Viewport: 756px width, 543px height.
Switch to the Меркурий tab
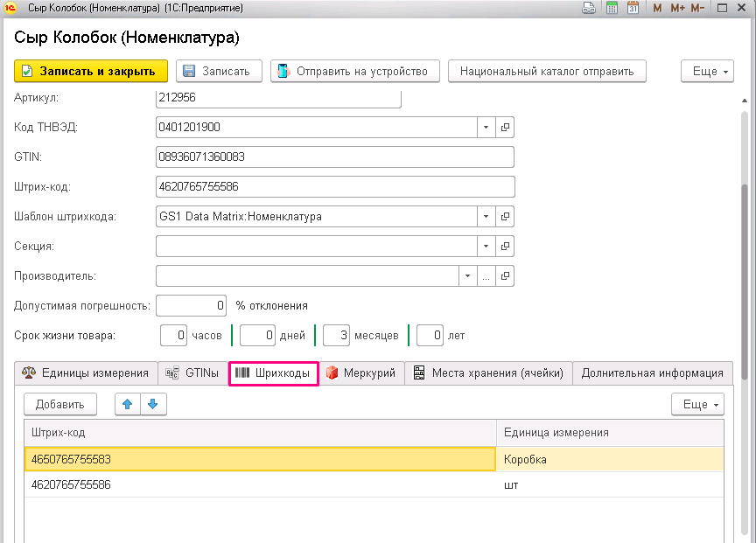click(361, 372)
